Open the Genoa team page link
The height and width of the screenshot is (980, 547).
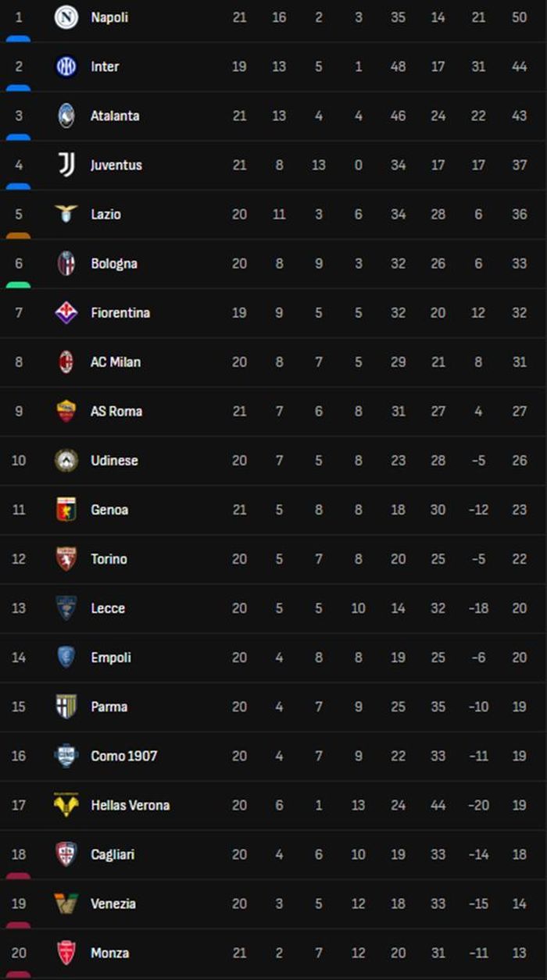[x=109, y=509]
